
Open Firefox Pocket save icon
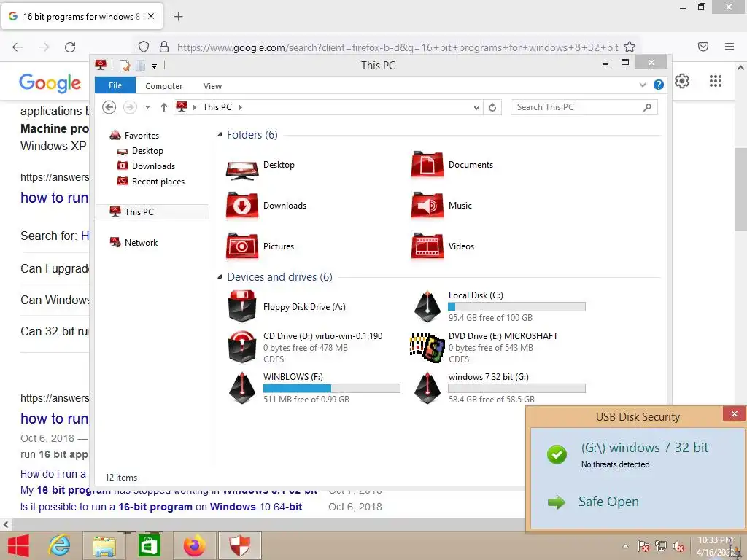(x=703, y=47)
